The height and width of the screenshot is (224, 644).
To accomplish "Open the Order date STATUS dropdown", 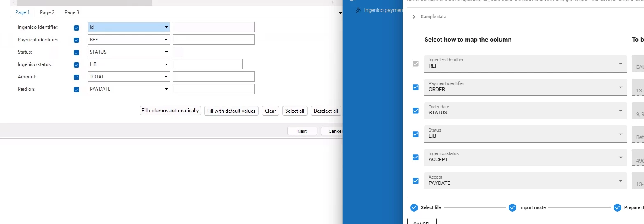I will tap(525, 111).
